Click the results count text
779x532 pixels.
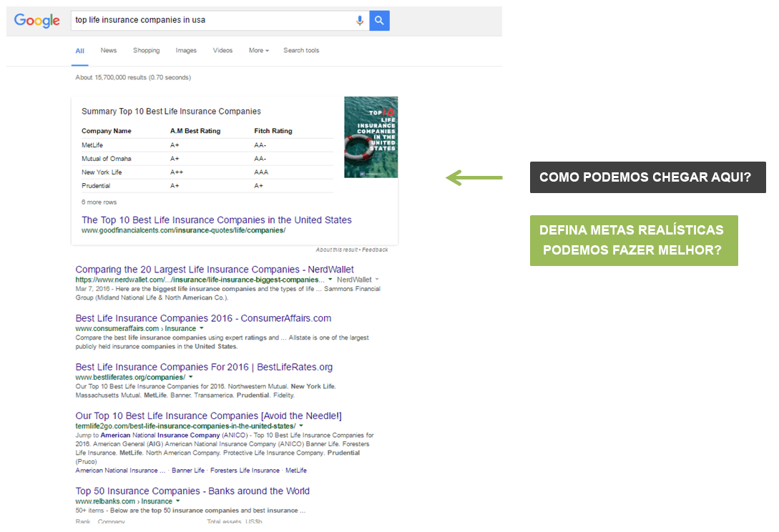click(133, 77)
